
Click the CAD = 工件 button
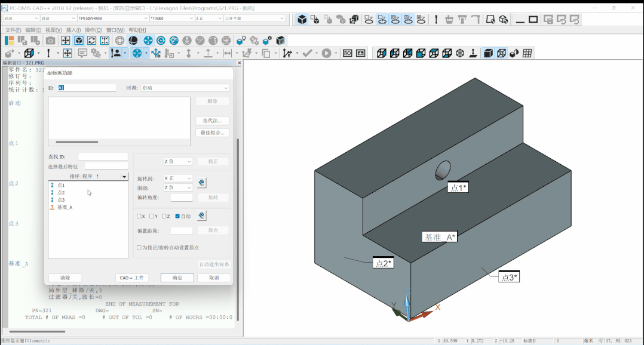click(132, 278)
